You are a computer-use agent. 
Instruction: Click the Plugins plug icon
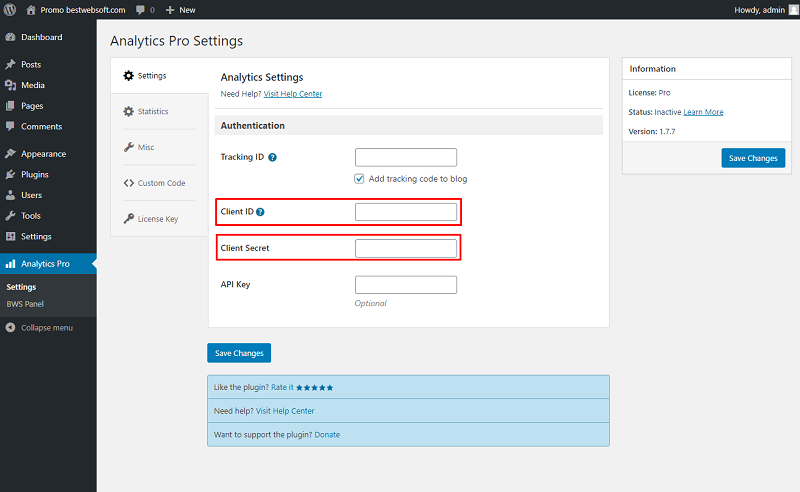10,174
